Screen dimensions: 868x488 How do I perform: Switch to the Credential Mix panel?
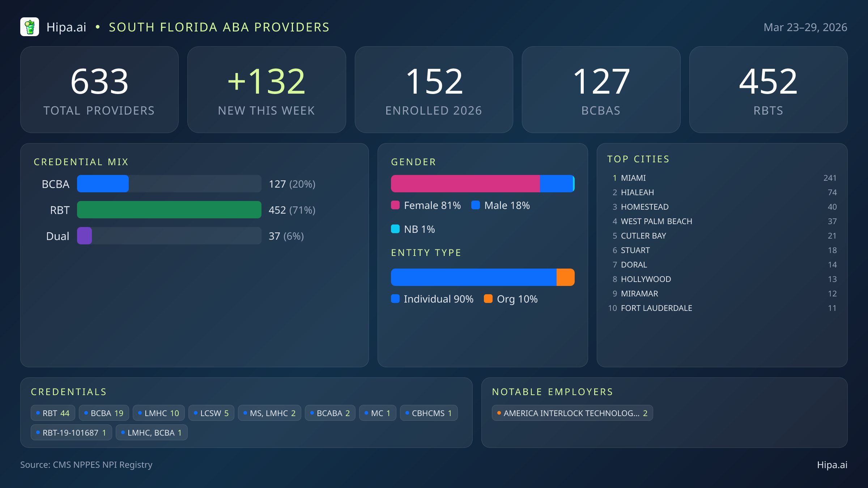click(81, 162)
